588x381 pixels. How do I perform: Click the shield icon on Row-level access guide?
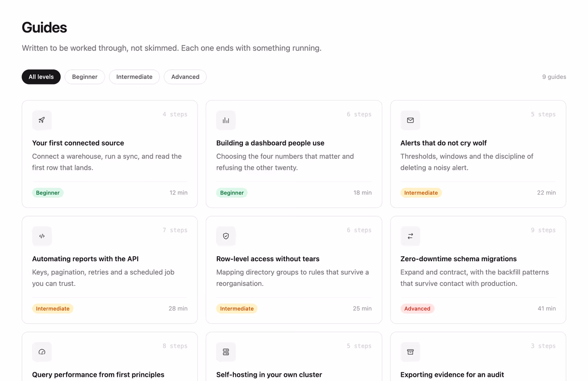point(226,236)
